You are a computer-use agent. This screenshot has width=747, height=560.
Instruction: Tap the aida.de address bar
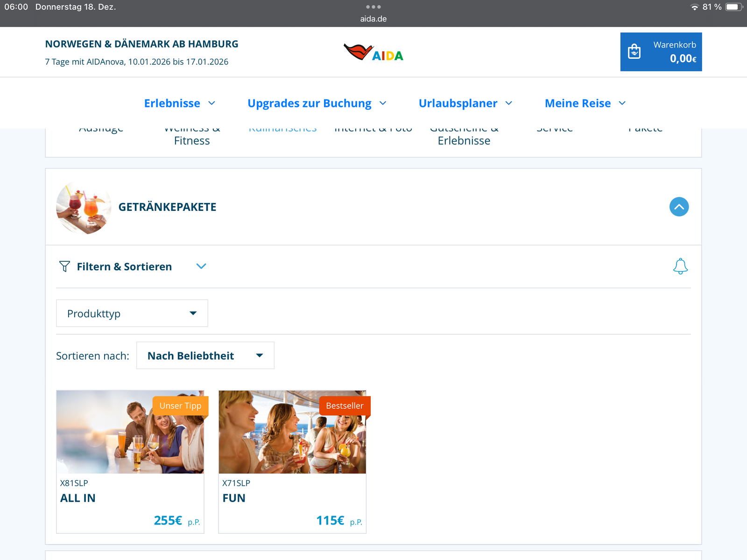pos(373,19)
